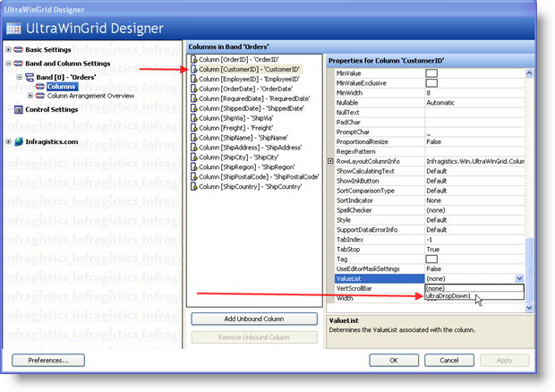Screen dimensions: 555x392
Task: Expand the RowLayoutColumnInfo property
Action: pos(331,161)
